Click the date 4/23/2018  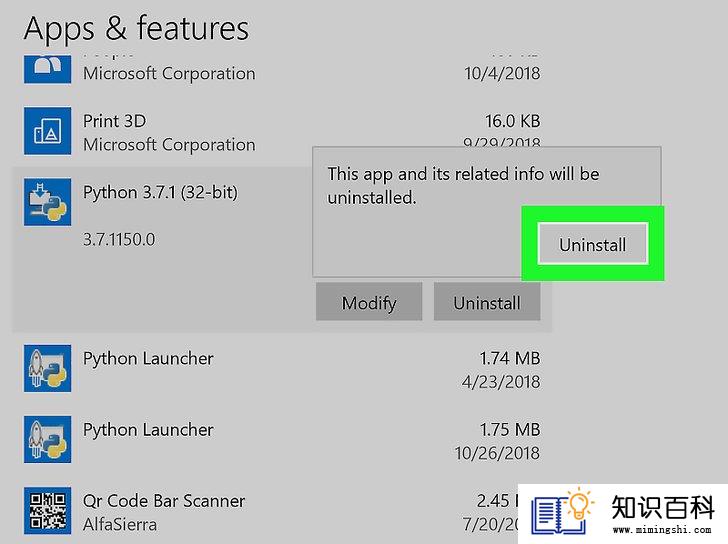(501, 382)
